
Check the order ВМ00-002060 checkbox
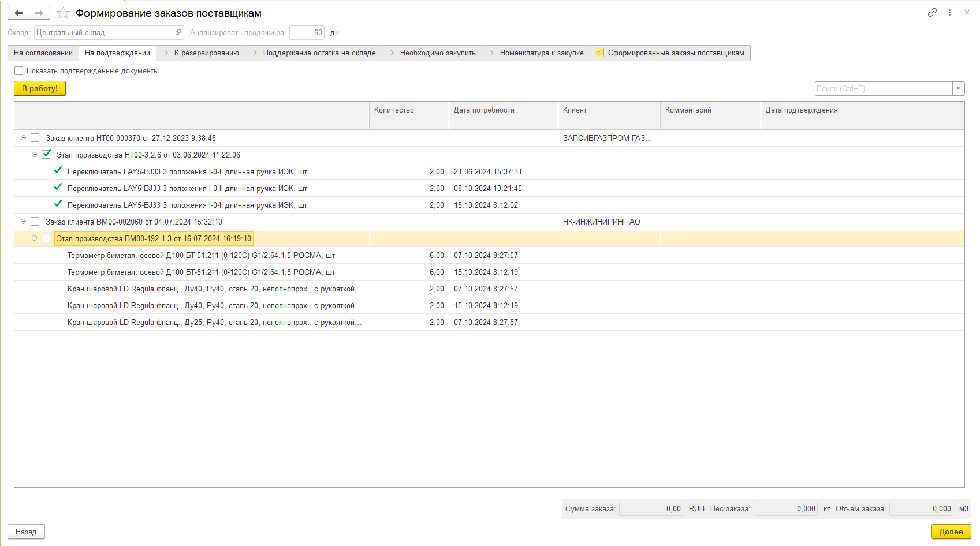pos(35,222)
